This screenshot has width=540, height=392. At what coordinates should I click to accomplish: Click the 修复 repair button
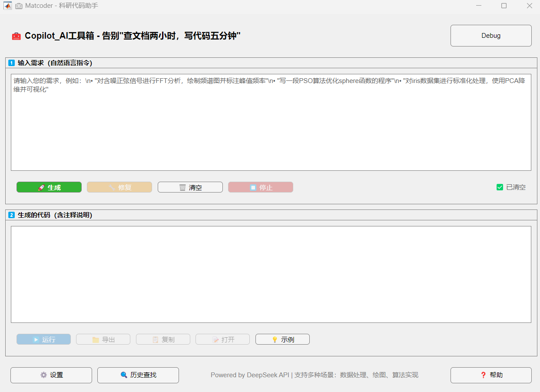[119, 187]
